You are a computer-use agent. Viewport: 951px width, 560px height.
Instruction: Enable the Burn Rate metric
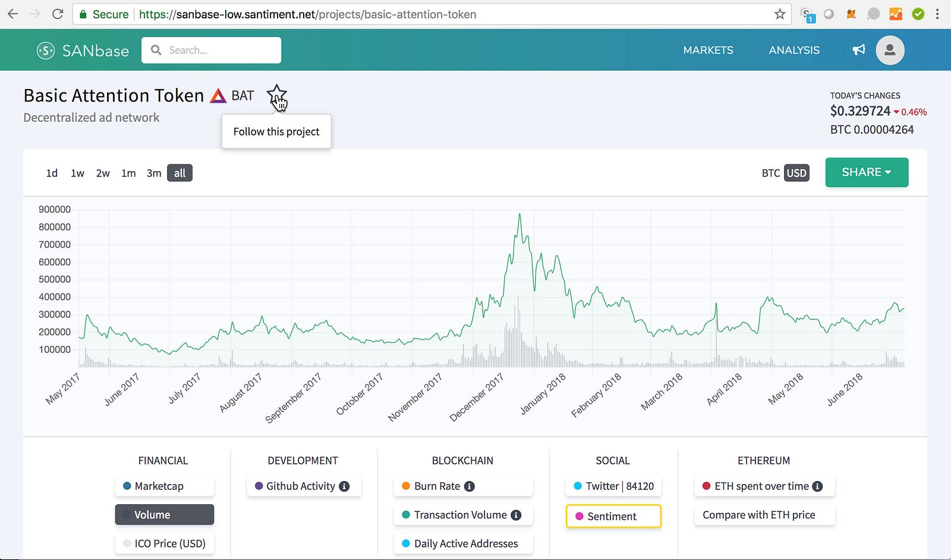[464, 486]
